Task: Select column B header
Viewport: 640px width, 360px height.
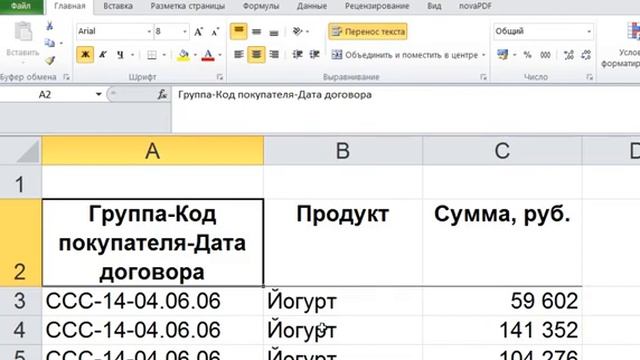Action: point(343,151)
